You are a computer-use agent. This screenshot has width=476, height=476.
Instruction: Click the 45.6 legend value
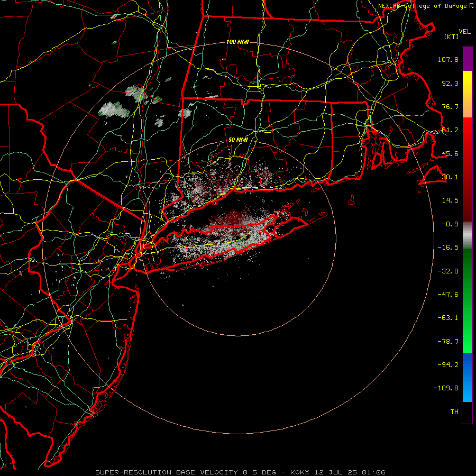[x=450, y=153]
